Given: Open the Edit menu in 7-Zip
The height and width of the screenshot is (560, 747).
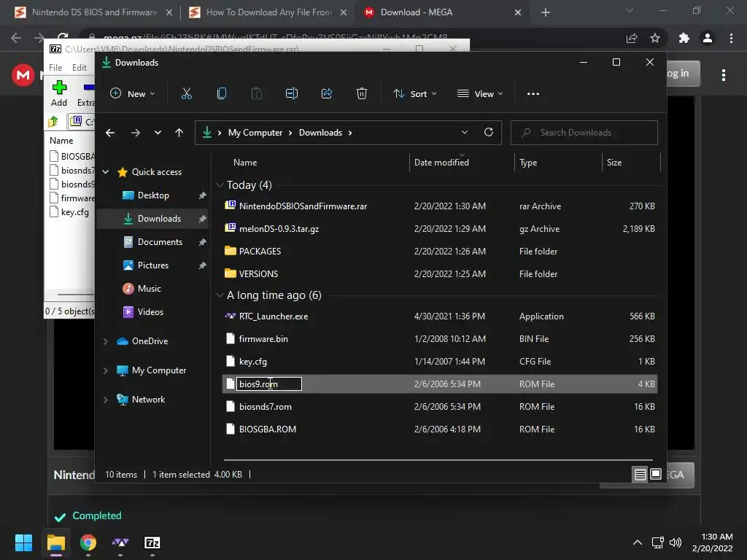Looking at the screenshot, I should click(x=79, y=68).
